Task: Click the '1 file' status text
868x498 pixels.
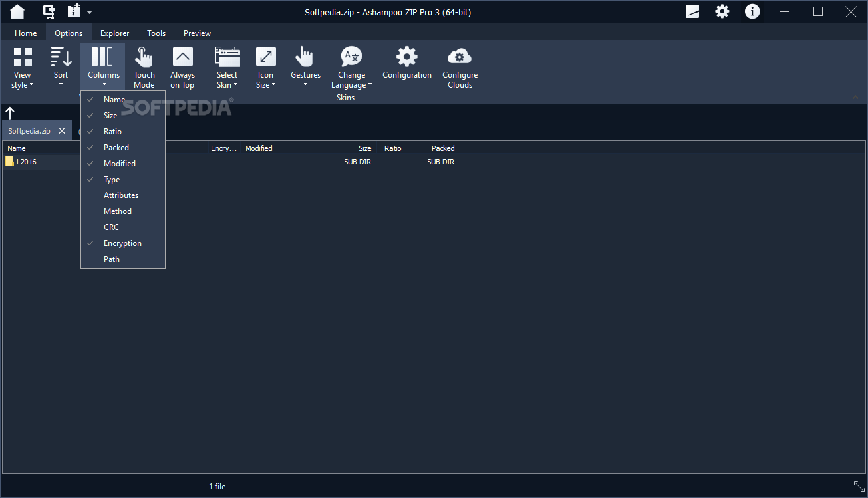Action: (217, 487)
